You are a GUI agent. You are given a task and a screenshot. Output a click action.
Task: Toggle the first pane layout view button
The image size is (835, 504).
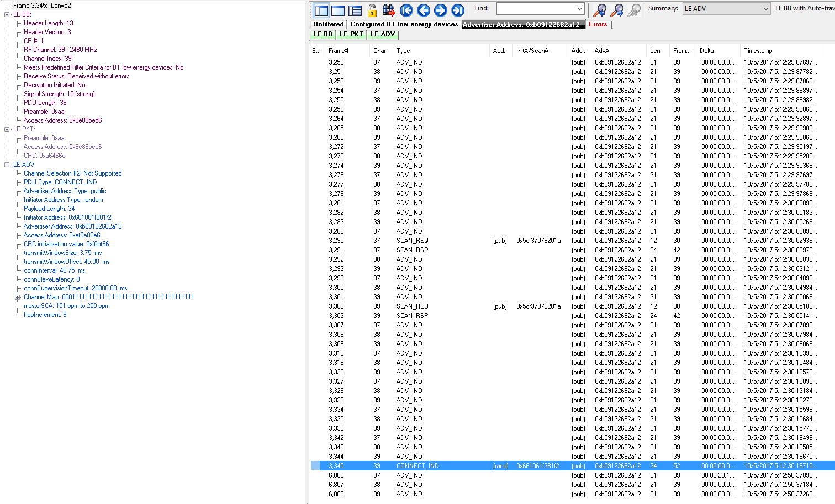point(321,10)
